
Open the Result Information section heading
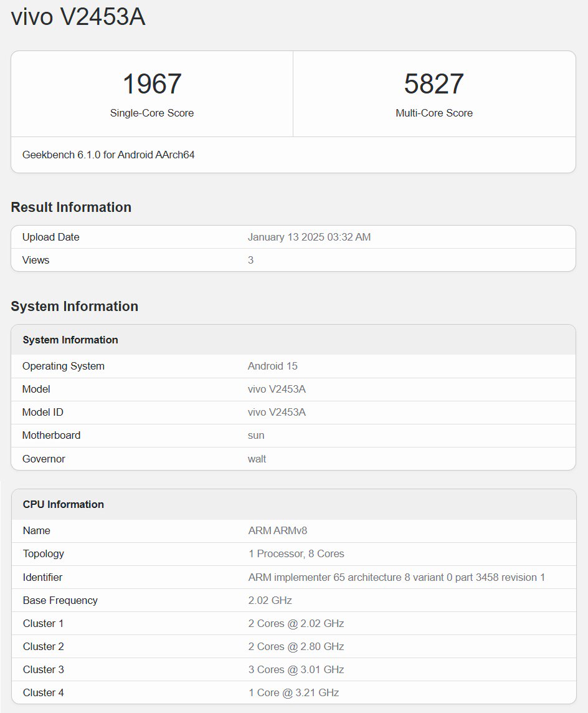(71, 207)
